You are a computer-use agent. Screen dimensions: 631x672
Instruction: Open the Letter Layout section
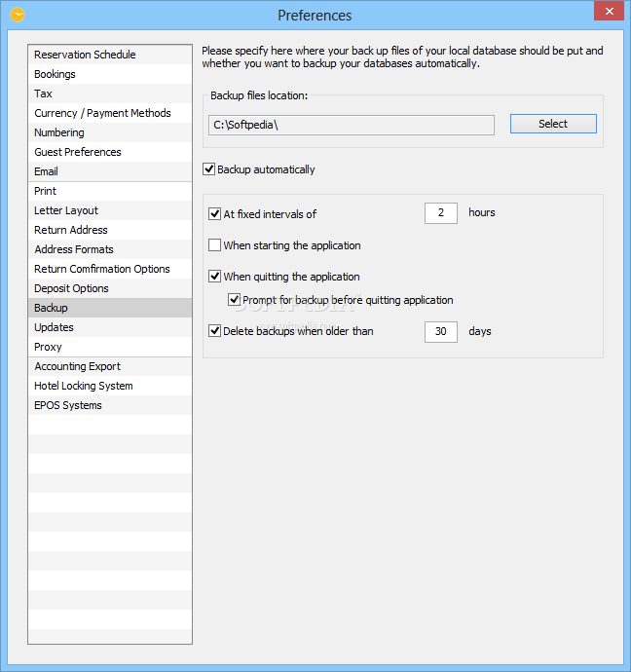pos(110,210)
